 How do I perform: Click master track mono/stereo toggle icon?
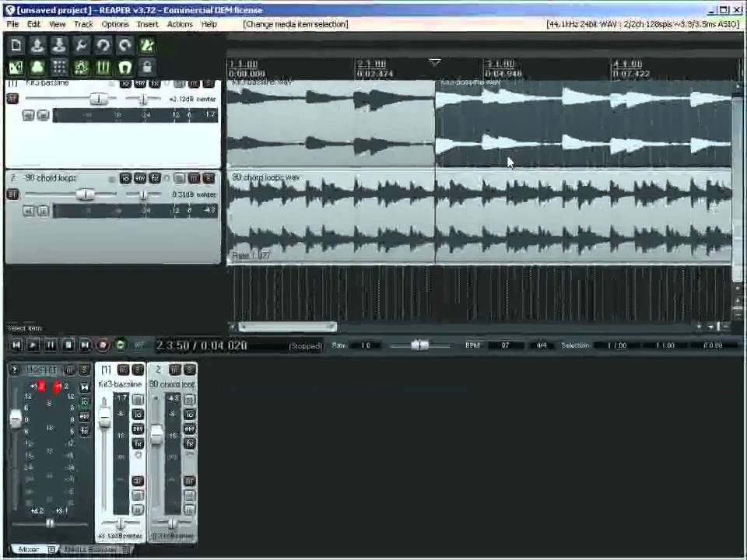click(x=85, y=387)
